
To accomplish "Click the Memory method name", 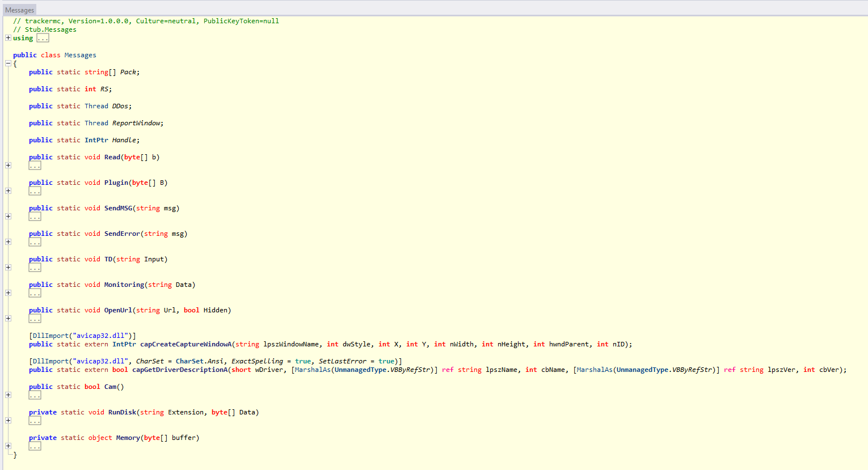I will coord(128,438).
